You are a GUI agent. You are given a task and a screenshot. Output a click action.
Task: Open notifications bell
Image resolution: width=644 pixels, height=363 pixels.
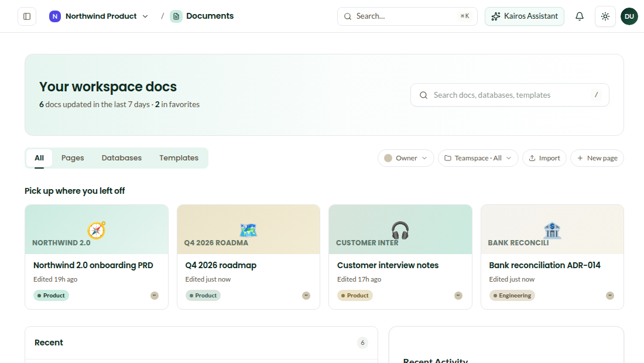pyautogui.click(x=579, y=16)
